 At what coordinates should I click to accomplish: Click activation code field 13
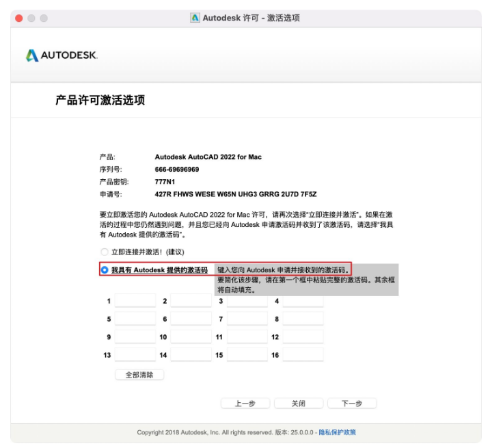(135, 355)
